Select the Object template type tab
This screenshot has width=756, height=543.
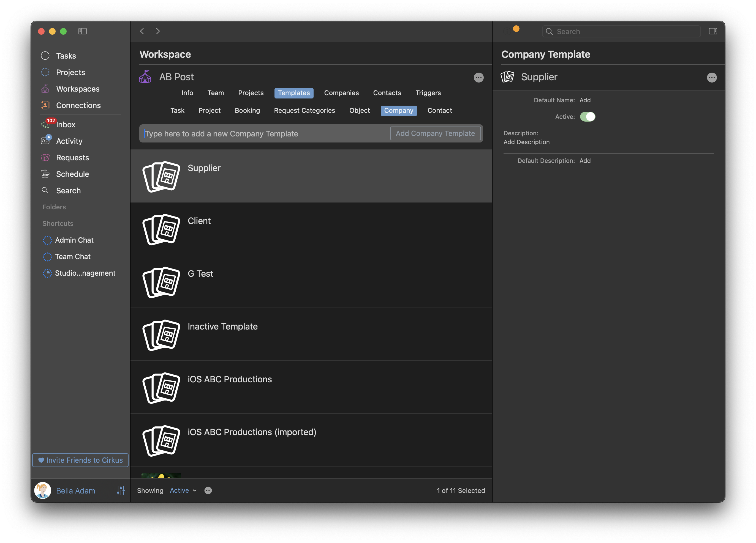click(x=359, y=111)
